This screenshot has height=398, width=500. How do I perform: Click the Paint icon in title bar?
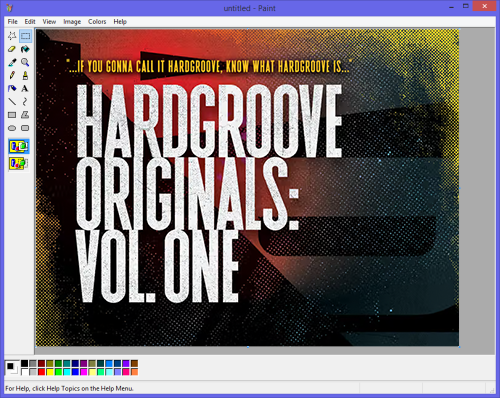(x=9, y=7)
